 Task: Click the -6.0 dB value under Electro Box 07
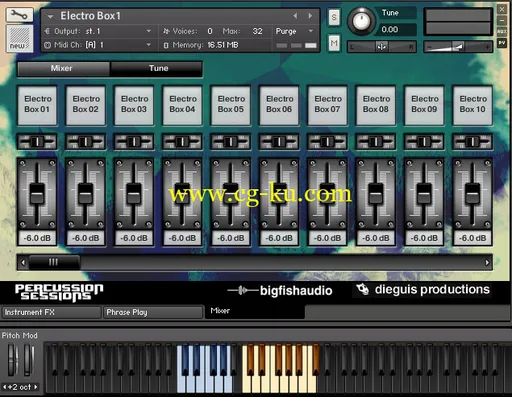coord(327,238)
